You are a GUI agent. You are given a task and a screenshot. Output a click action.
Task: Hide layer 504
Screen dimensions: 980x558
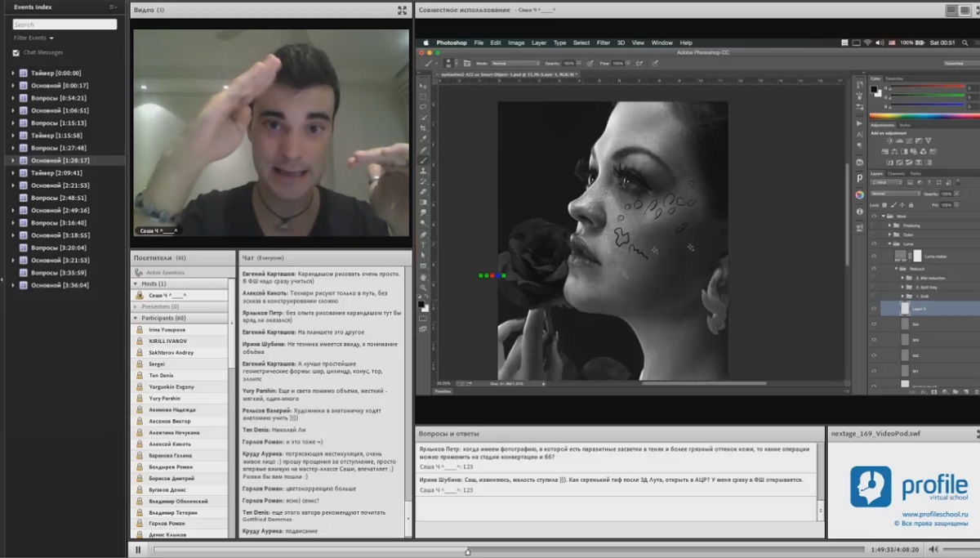(874, 324)
